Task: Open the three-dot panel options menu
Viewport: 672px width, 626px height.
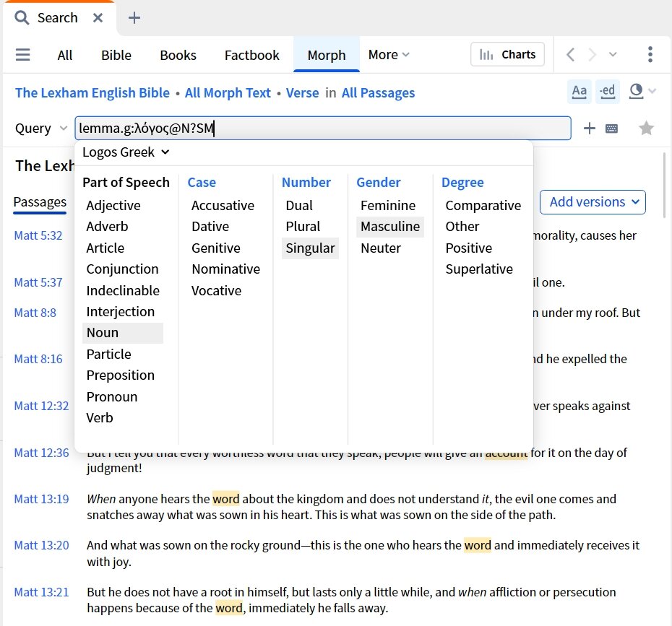Action: click(x=650, y=54)
